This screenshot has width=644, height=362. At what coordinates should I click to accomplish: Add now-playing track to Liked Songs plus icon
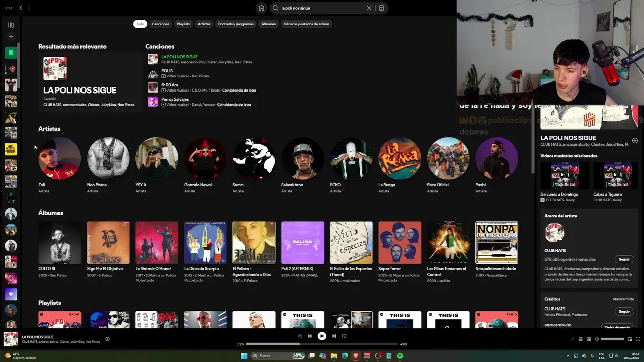pyautogui.click(x=107, y=339)
